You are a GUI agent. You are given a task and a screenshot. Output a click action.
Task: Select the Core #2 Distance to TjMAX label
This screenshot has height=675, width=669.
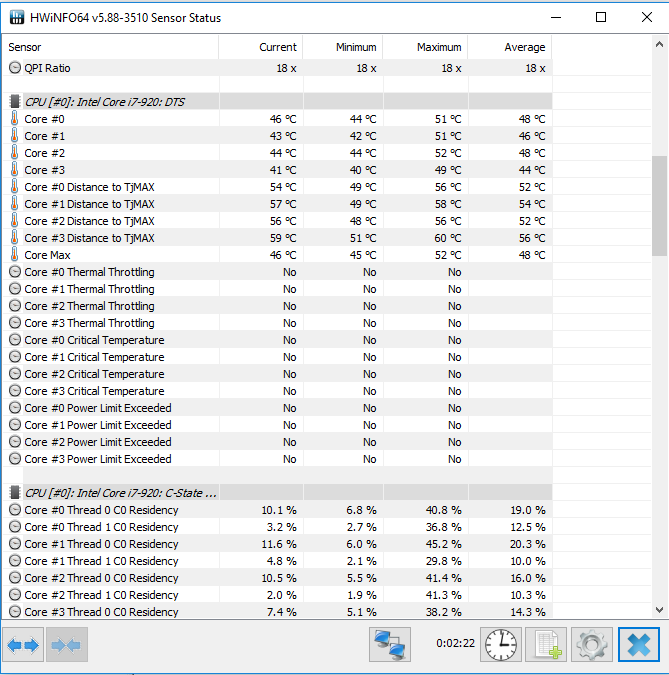pos(89,221)
